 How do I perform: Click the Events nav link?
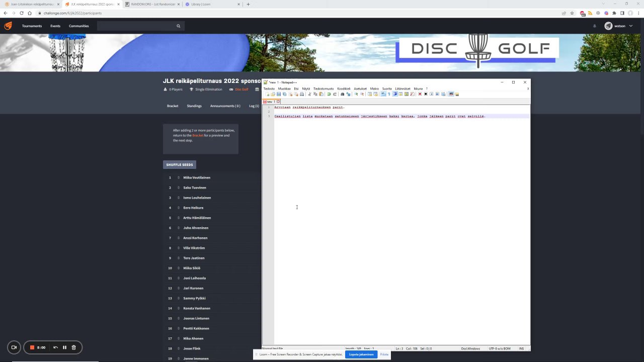tap(55, 26)
